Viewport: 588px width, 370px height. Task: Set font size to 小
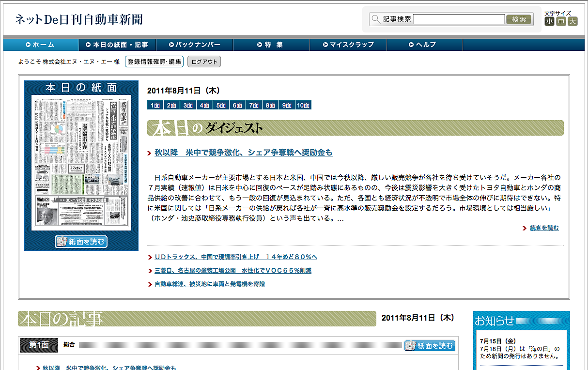[549, 21]
